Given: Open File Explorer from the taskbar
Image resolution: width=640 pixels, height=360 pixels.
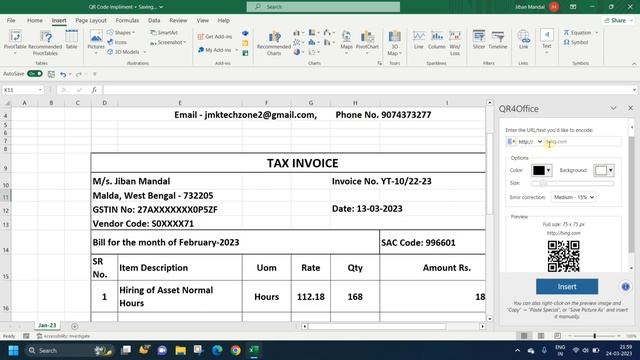Looking at the screenshot, I should coord(180,350).
